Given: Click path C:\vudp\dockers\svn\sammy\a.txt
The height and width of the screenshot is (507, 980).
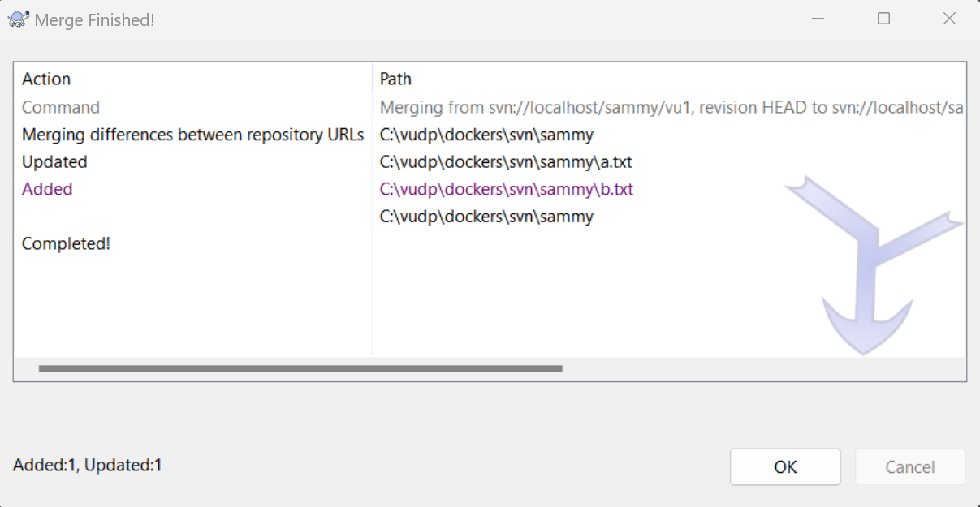Looking at the screenshot, I should pyautogui.click(x=506, y=162).
